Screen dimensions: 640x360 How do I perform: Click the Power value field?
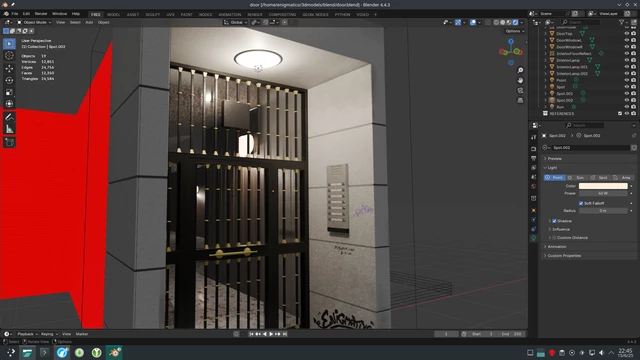603,193
